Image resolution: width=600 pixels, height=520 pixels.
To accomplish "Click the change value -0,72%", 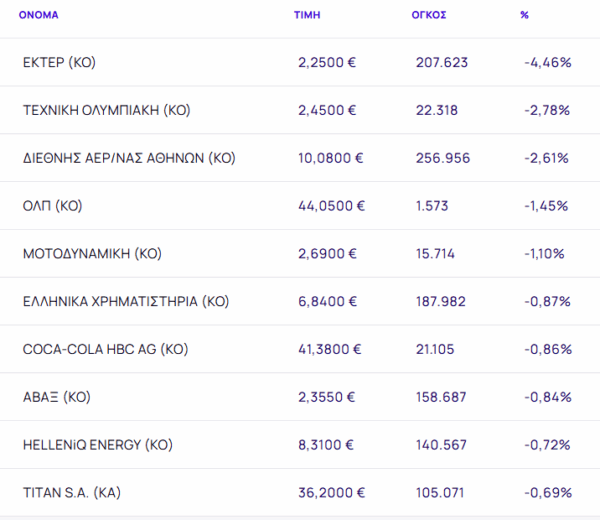I will point(547,445).
